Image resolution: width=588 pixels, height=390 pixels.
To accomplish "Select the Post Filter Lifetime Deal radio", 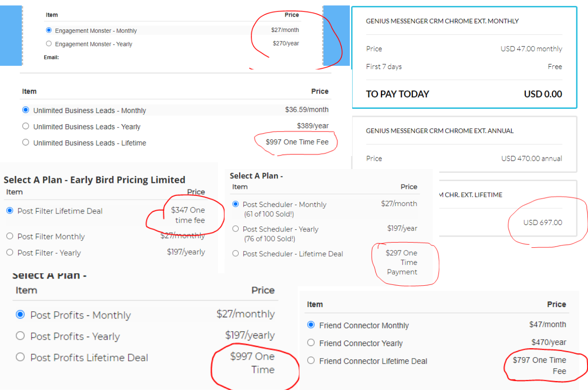I will pyautogui.click(x=10, y=211).
